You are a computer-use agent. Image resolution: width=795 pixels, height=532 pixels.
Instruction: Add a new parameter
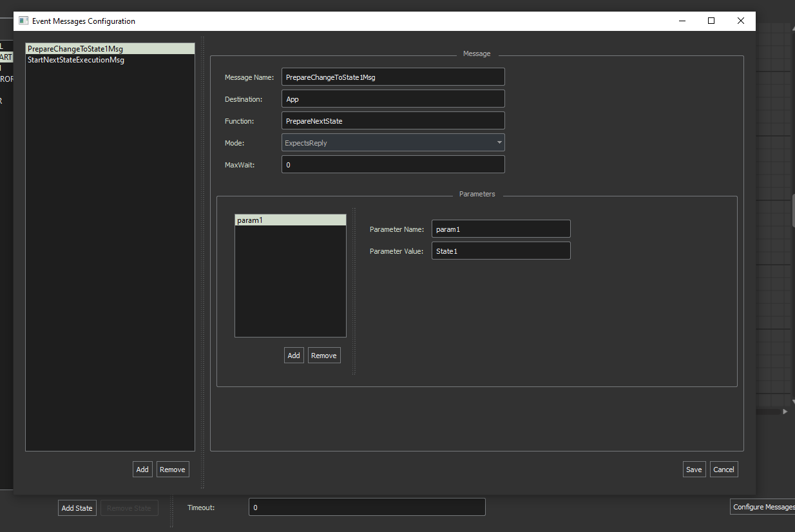(294, 355)
